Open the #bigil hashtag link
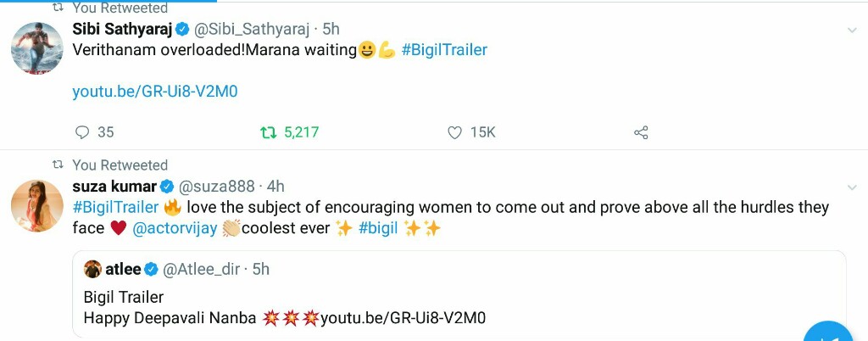This screenshot has height=341, width=868. click(377, 228)
